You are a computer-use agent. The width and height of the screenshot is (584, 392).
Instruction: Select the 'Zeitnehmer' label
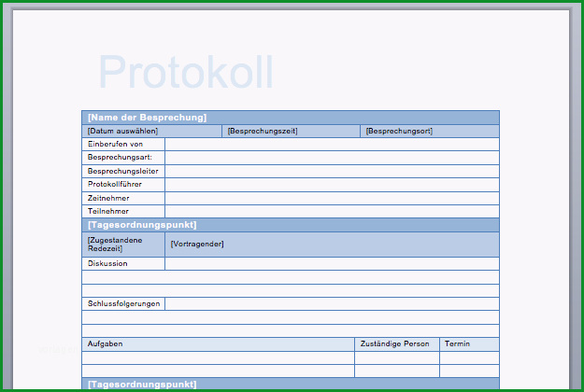108,198
